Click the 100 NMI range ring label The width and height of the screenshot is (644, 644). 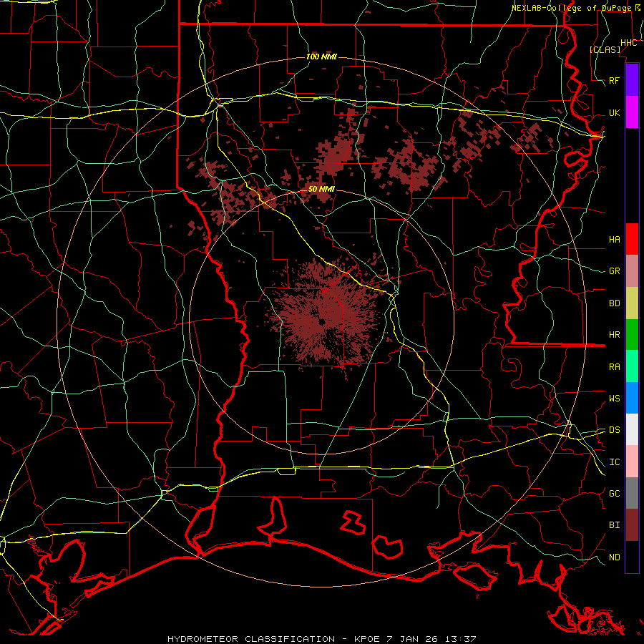(x=321, y=57)
